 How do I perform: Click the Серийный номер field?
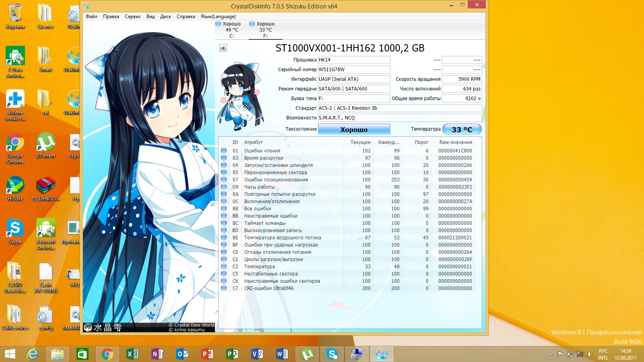pyautogui.click(x=354, y=70)
